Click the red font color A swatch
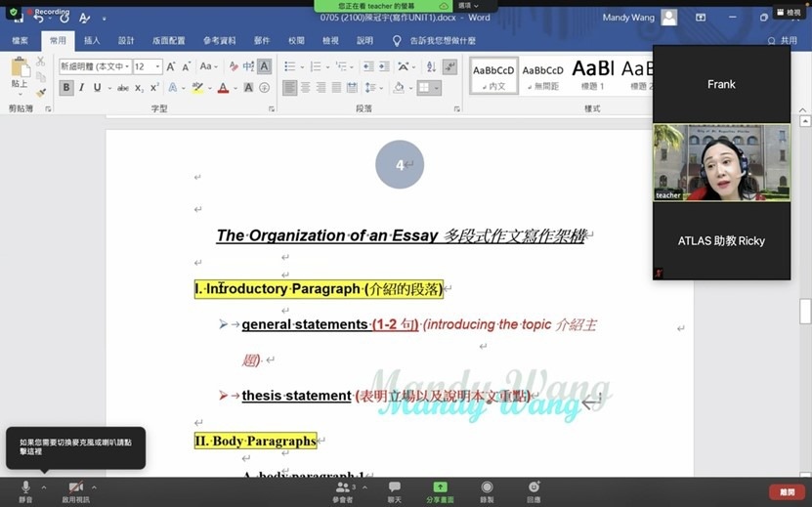This screenshot has width=812, height=507. 223,88
